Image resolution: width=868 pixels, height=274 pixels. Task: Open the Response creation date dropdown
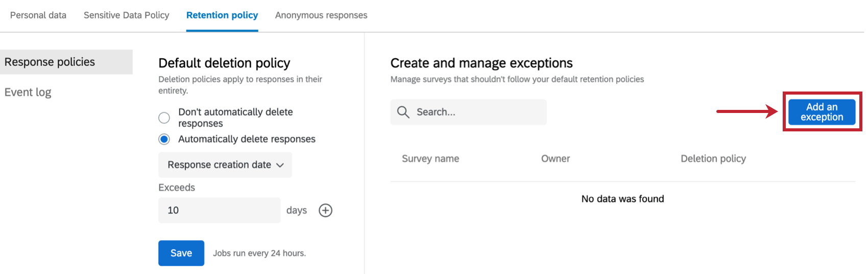click(225, 165)
